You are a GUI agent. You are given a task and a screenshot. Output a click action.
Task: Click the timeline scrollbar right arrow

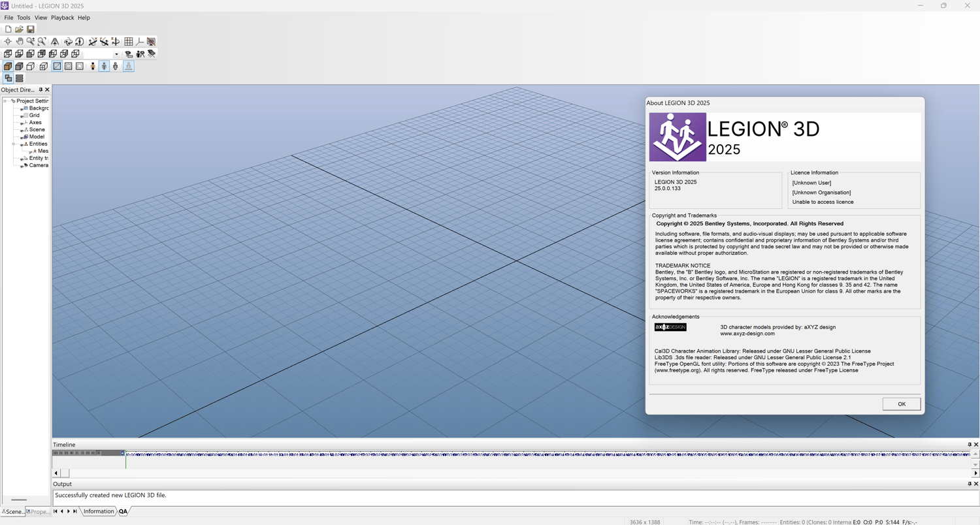(975, 473)
